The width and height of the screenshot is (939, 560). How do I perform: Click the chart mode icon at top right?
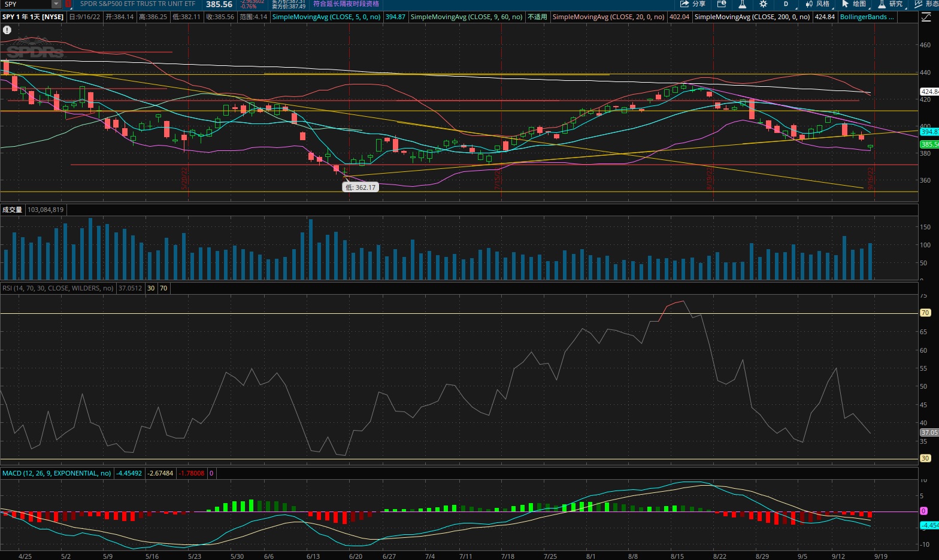pos(926,17)
